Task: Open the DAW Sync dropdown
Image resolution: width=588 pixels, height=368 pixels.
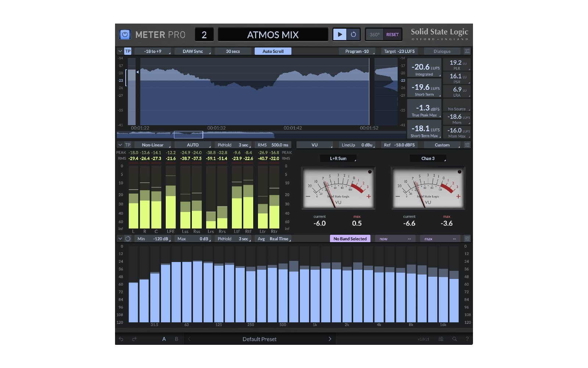Action: (193, 51)
